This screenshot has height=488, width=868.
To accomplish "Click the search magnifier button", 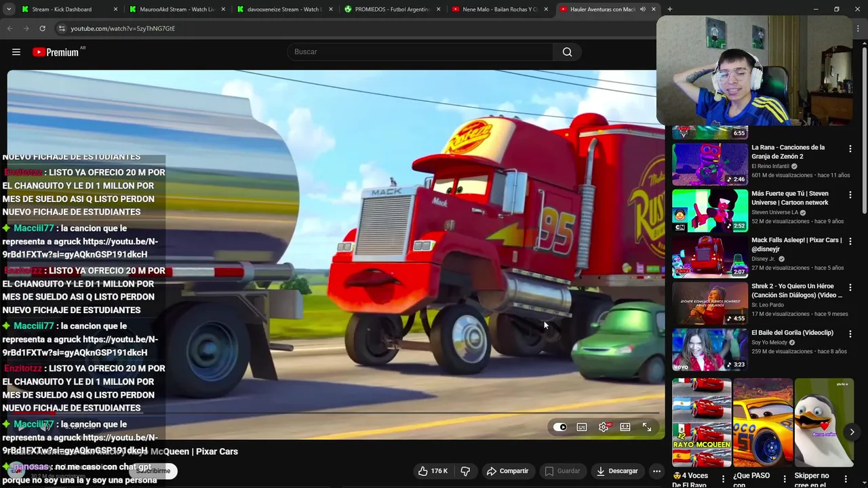I will click(x=568, y=52).
